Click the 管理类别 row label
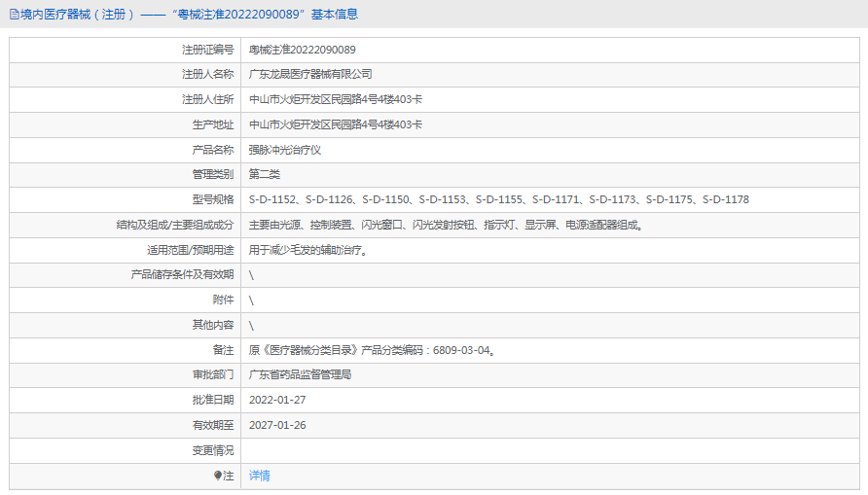 [213, 175]
